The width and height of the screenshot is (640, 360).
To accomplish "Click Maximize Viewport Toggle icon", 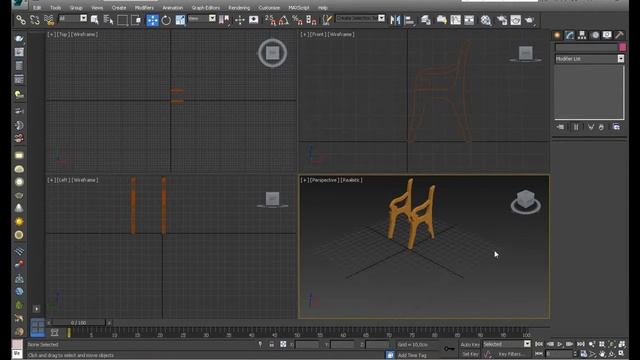I will coord(621,353).
